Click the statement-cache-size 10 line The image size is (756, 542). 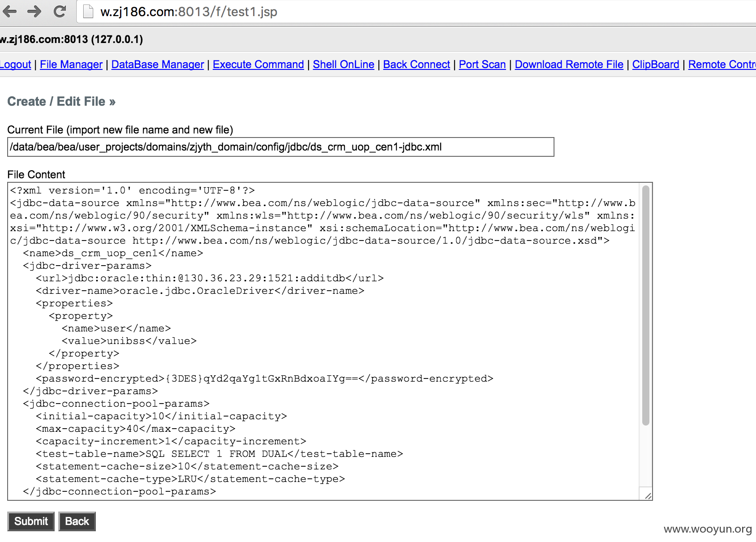pyautogui.click(x=187, y=466)
